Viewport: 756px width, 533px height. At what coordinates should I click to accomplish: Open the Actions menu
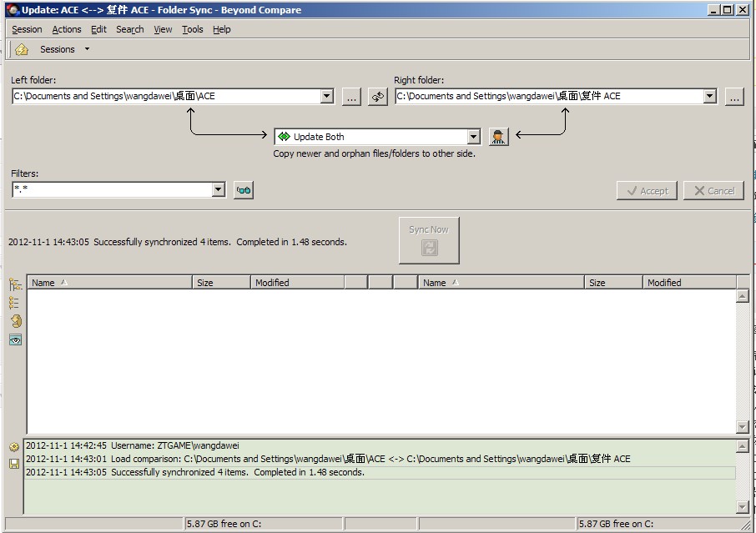pyautogui.click(x=67, y=29)
